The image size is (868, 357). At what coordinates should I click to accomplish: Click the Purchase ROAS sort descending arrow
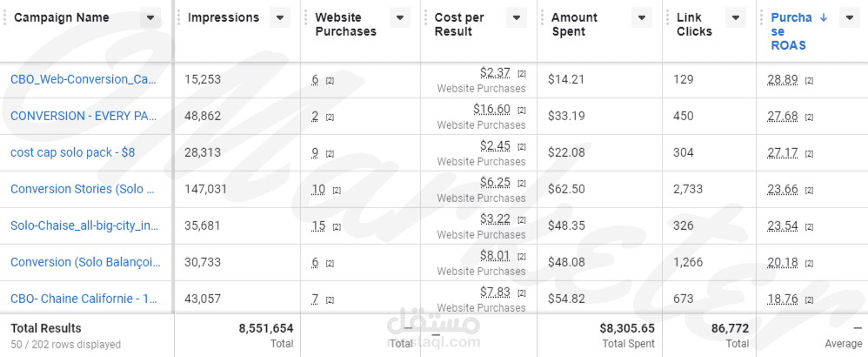click(x=823, y=17)
